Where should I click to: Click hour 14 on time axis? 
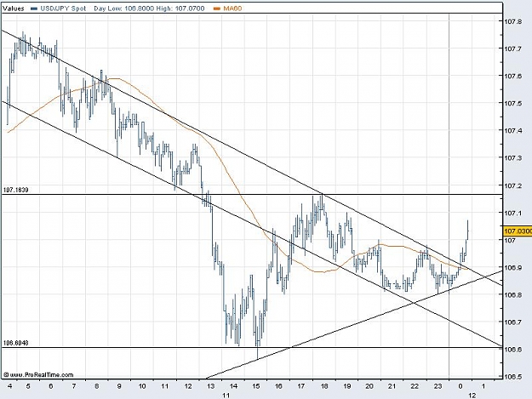[x=233, y=385]
